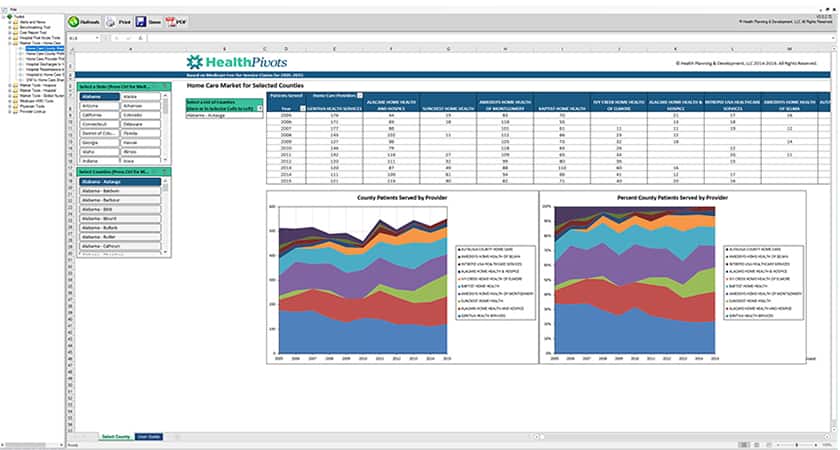
Task: Select the Alabama state slicer button
Action: click(100, 96)
